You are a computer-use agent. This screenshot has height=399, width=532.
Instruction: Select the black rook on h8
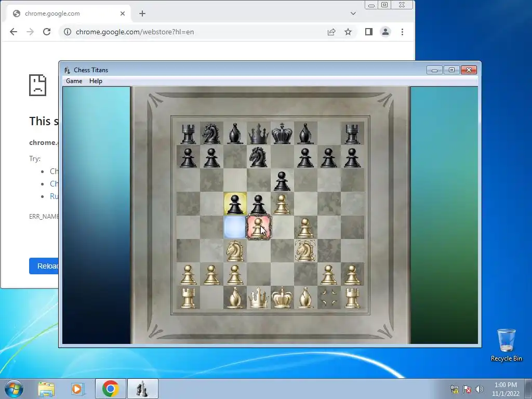coord(352,134)
